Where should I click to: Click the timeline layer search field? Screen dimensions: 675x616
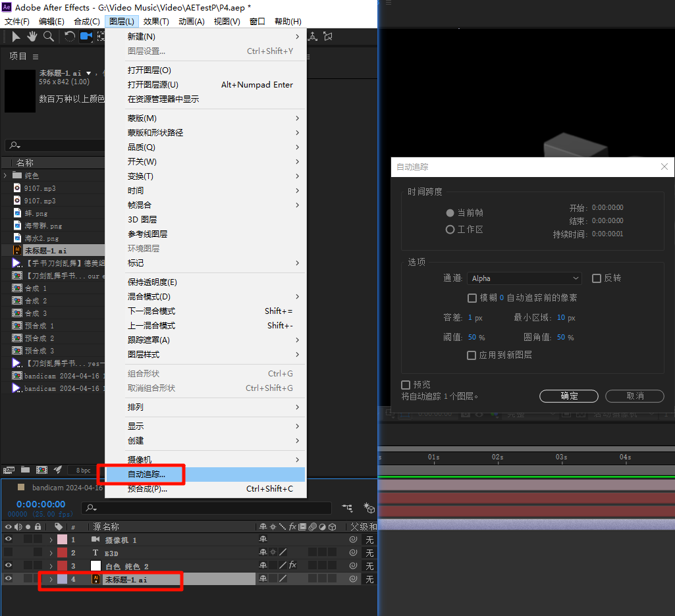(x=207, y=508)
